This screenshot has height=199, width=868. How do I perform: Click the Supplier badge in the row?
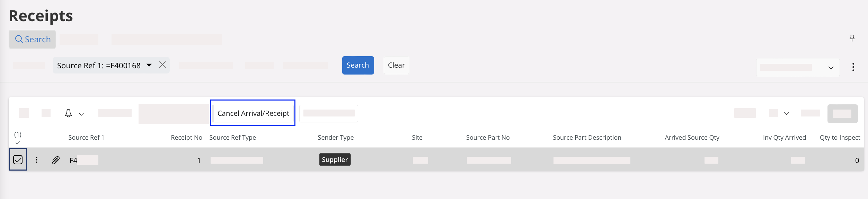335,159
